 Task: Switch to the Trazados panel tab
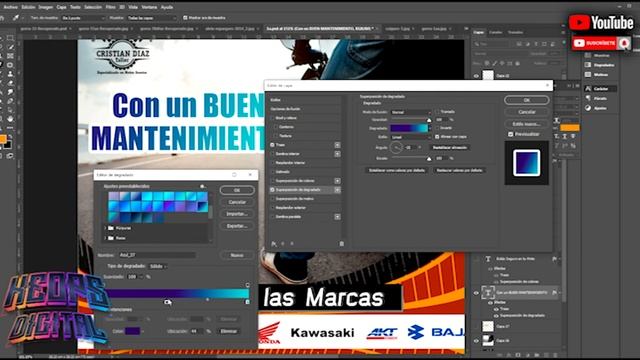[x=516, y=32]
